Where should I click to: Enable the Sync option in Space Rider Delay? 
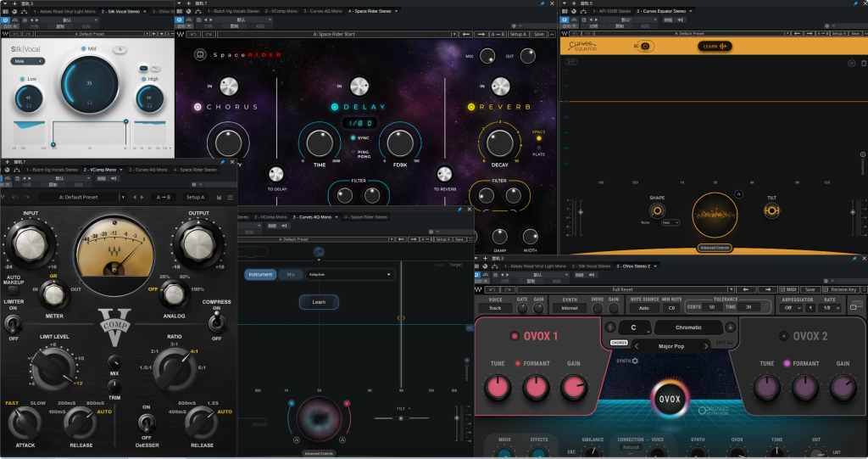[x=353, y=138]
